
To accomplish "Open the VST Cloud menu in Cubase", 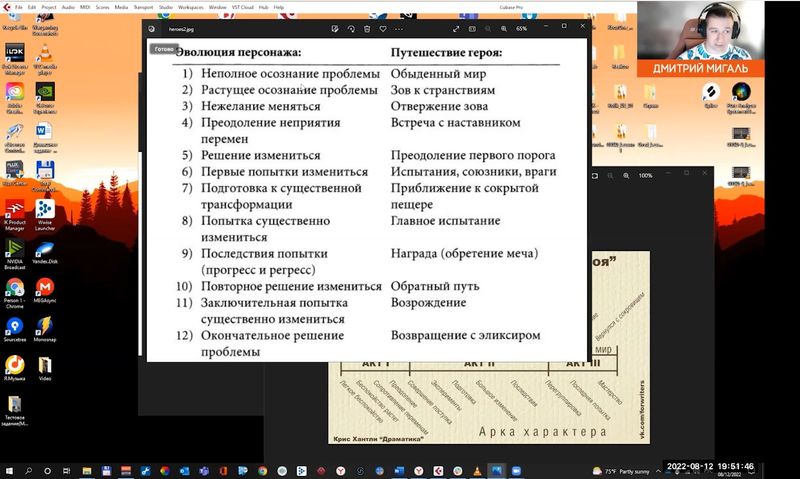I will [243, 7].
